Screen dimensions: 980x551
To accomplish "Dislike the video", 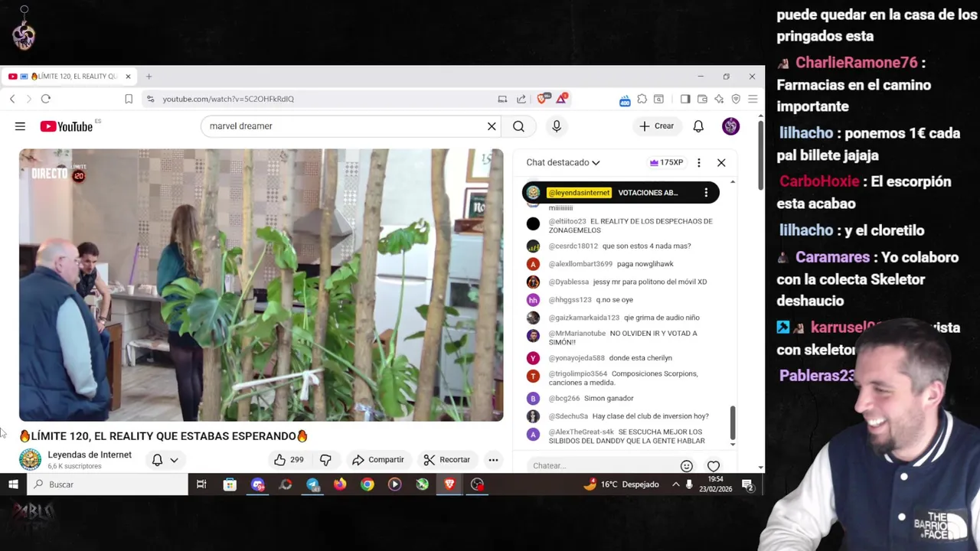I will (325, 460).
